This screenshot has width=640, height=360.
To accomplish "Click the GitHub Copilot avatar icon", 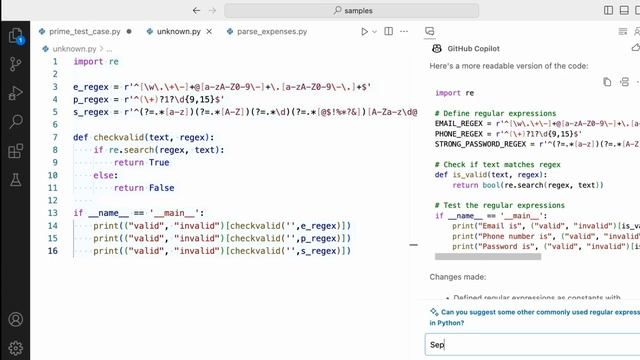I will (x=437, y=49).
